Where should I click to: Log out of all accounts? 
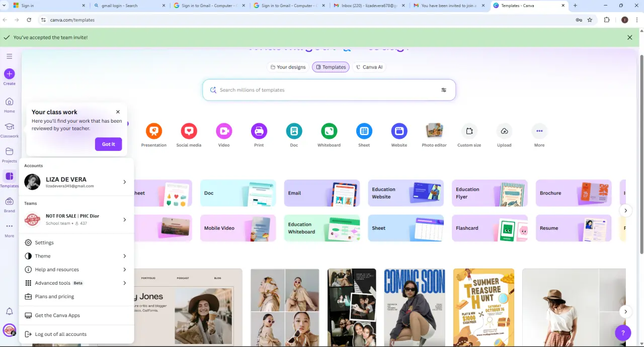coord(76,334)
